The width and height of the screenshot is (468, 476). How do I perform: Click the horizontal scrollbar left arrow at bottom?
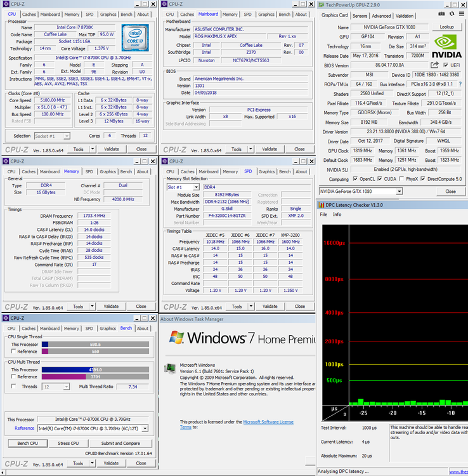pos(3,473)
